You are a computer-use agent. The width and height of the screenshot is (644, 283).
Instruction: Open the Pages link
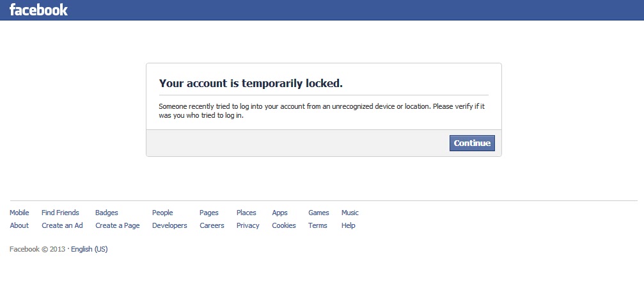pyautogui.click(x=209, y=213)
